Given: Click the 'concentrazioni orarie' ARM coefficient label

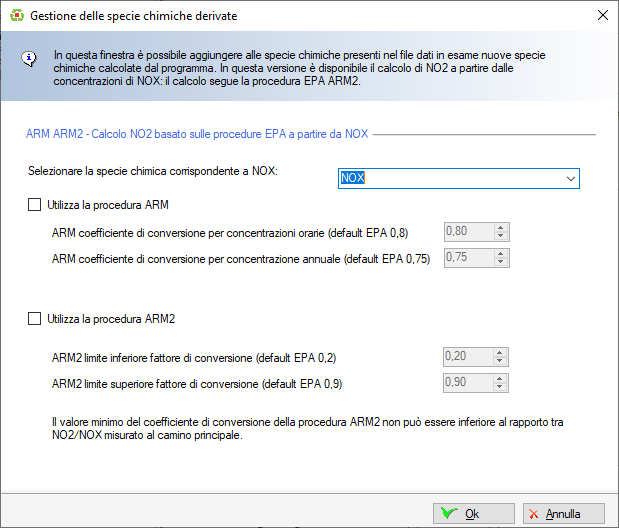Looking at the screenshot, I should 230,233.
